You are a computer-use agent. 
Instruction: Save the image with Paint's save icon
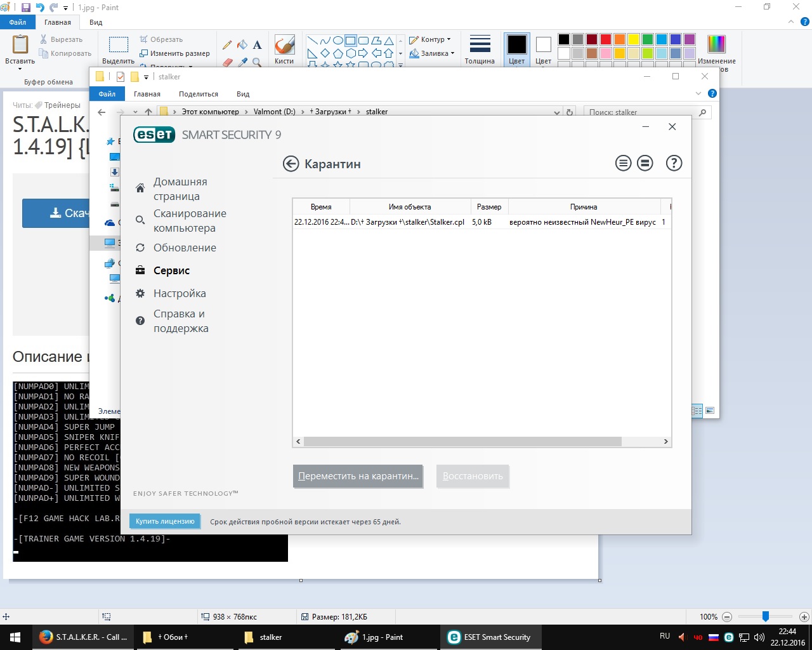[26, 8]
